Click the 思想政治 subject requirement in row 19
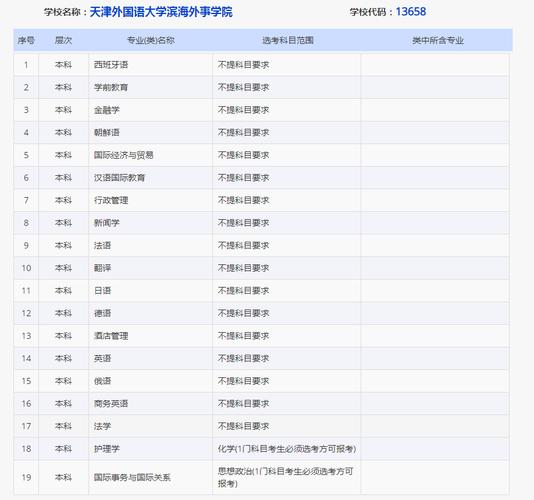The height and width of the screenshot is (500, 534). 285,478
